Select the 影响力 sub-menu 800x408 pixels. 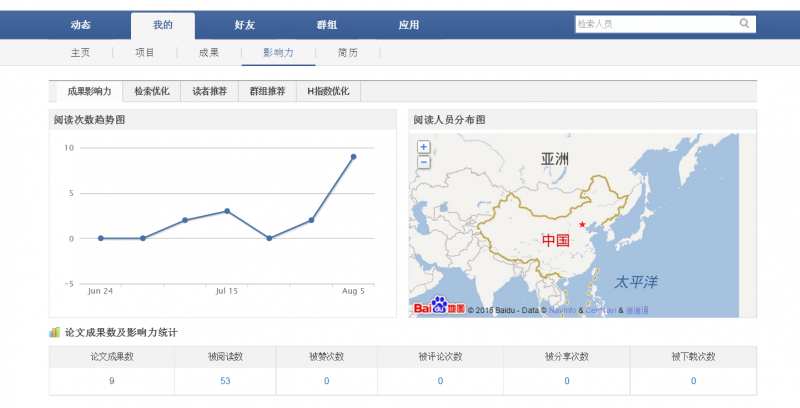279,53
